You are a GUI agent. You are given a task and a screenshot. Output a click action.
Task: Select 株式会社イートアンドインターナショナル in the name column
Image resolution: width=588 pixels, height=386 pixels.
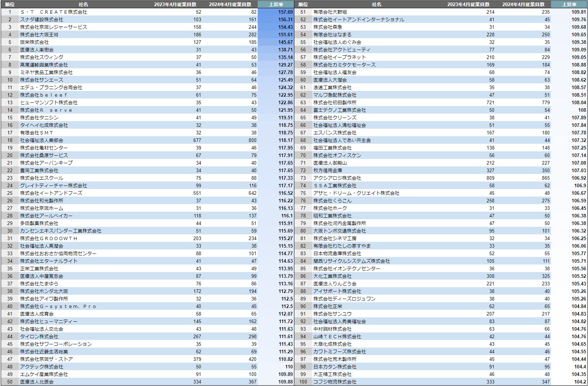tap(359, 19)
